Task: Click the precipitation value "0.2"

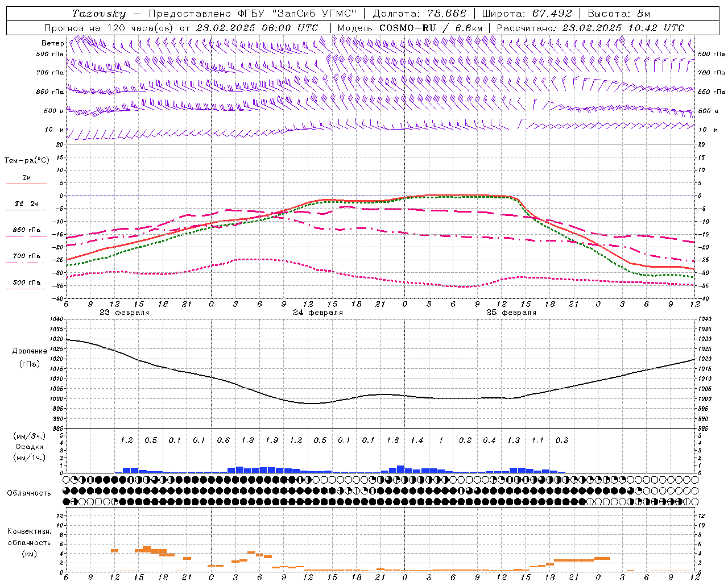Action: coord(465,440)
